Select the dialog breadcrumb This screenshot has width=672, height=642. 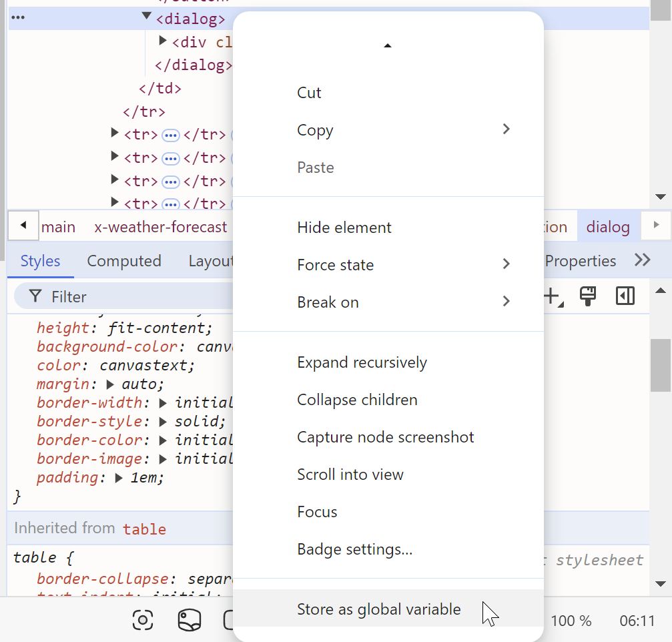click(x=608, y=226)
